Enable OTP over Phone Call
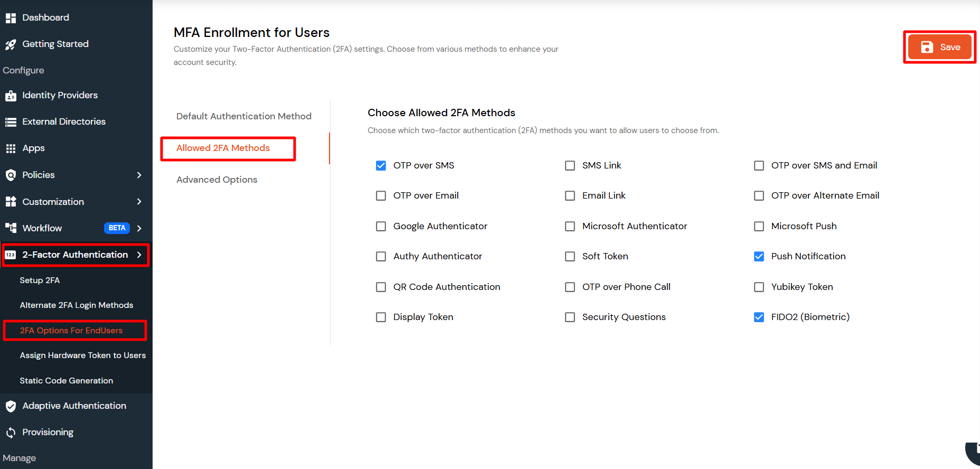980x469 pixels. pyautogui.click(x=570, y=287)
